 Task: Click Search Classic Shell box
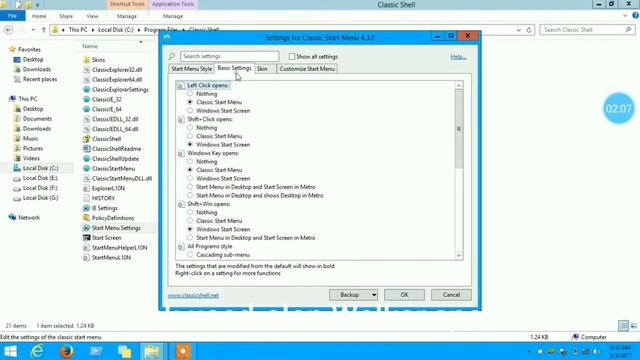pyautogui.click(x=588, y=30)
